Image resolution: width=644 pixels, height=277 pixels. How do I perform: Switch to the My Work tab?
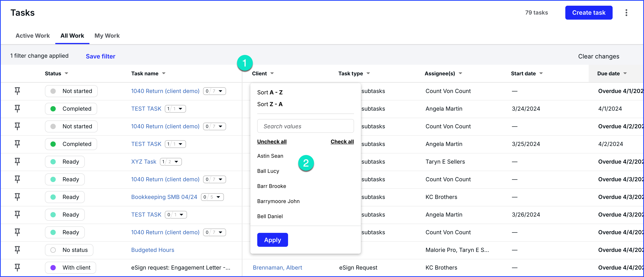tap(107, 36)
